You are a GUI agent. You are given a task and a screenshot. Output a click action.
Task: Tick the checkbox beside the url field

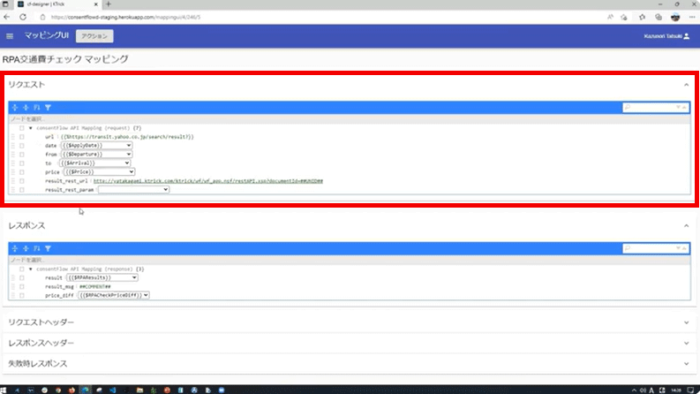21,137
